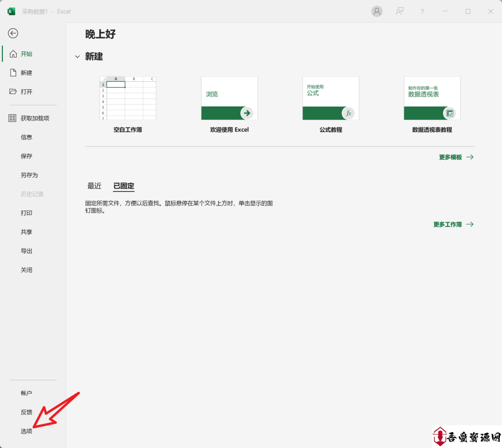Click the 数据透视表教程 label
The width and height of the screenshot is (502, 448).
[x=432, y=130]
